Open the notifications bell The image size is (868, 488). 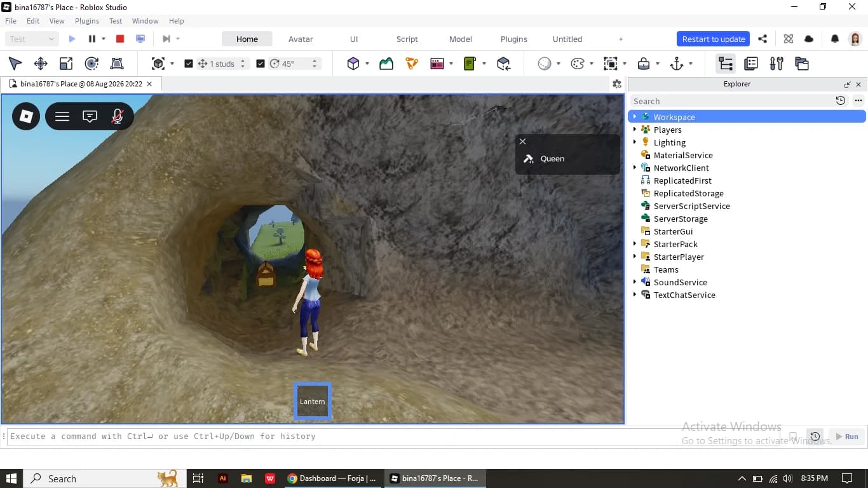[x=835, y=39]
